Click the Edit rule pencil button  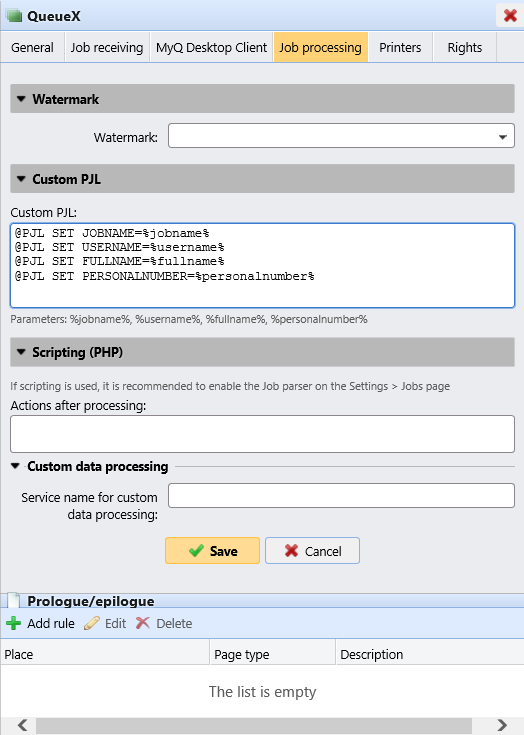tap(105, 623)
